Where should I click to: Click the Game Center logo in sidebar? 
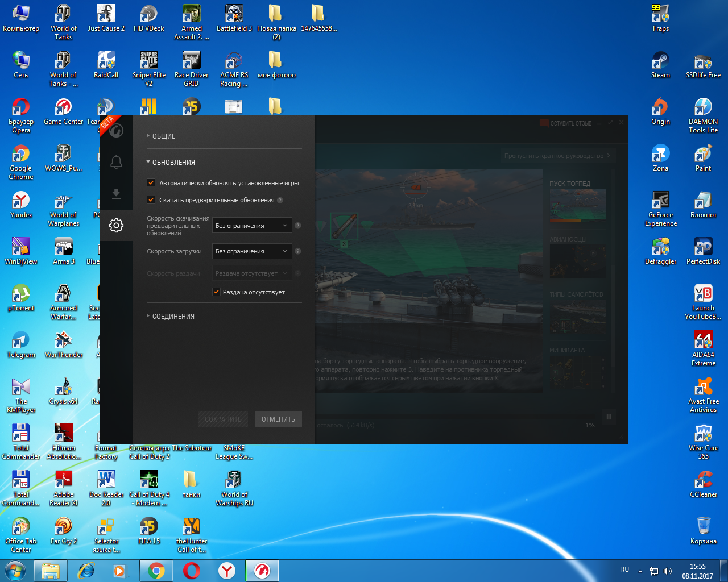coord(116,131)
